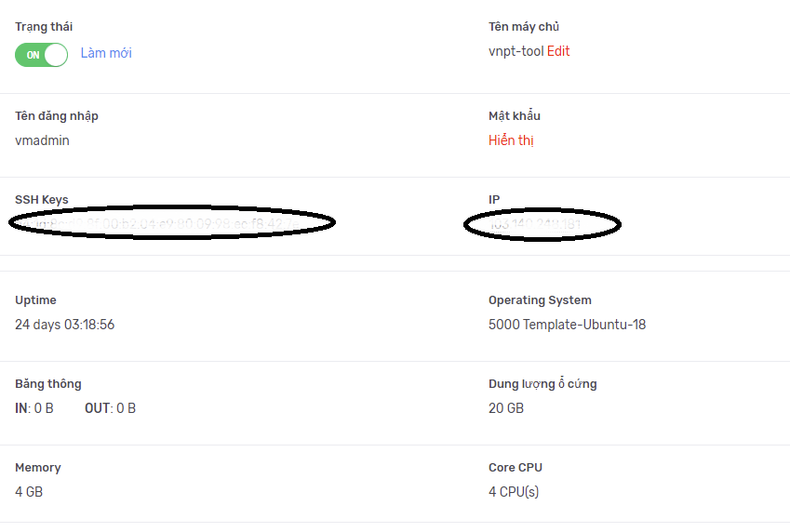The image size is (790, 532).
Task: Select the 5000 Template-Ubuntu-18 OS text
Action: pyautogui.click(x=567, y=325)
